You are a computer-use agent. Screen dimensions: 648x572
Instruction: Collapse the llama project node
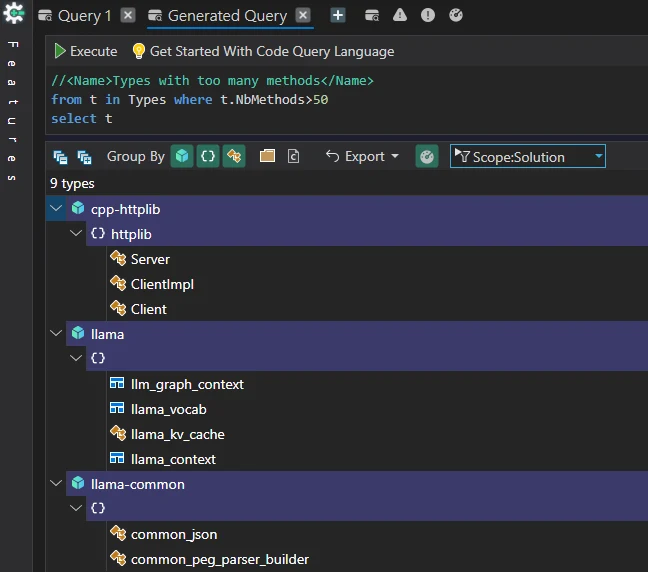pyautogui.click(x=56, y=334)
